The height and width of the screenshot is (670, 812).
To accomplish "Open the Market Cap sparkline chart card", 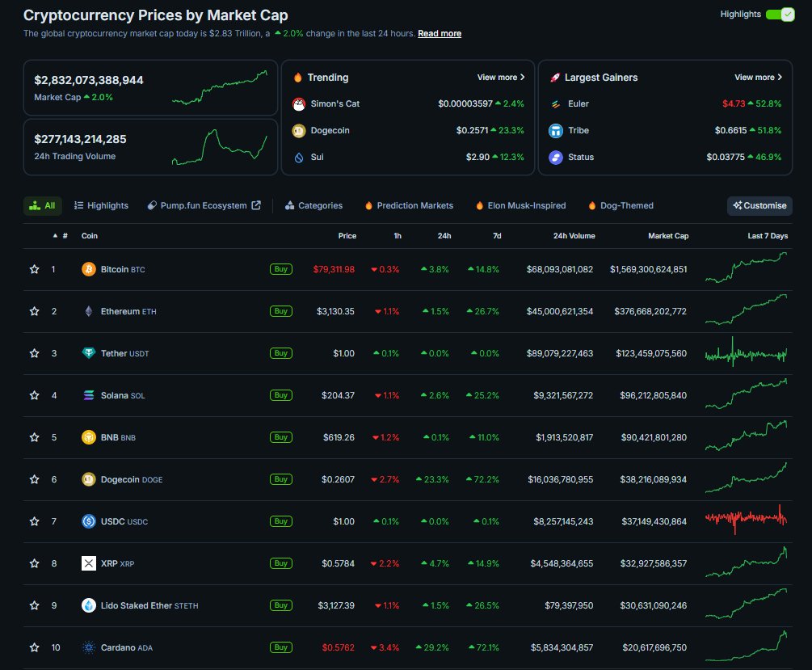I will tap(150, 87).
